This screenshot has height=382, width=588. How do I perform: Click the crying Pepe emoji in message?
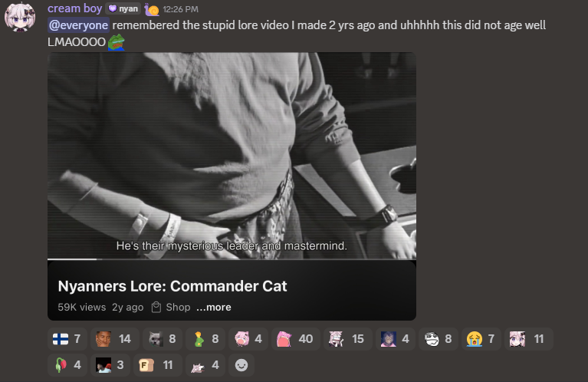click(x=117, y=42)
